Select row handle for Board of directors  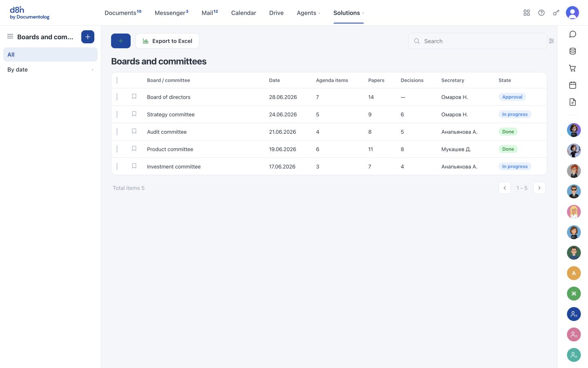(117, 97)
